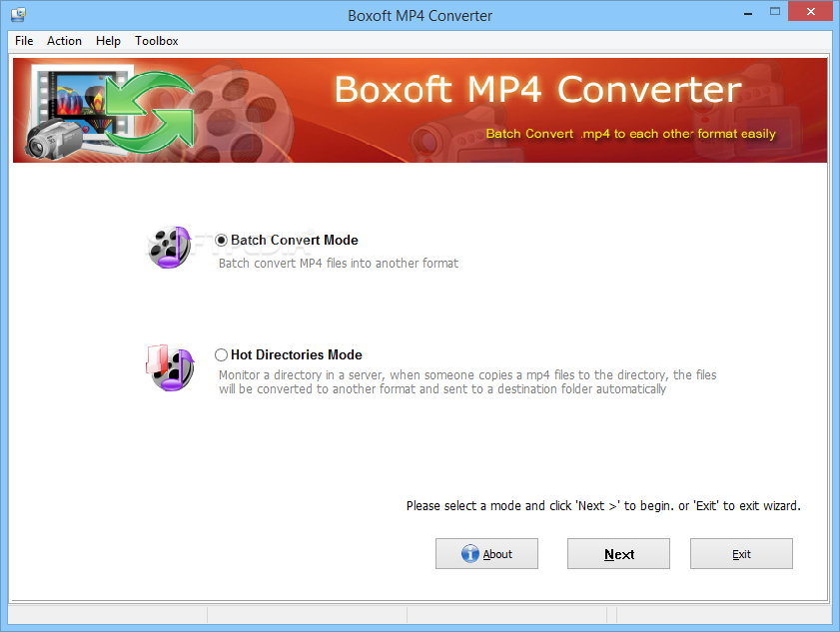
Task: Click the Hot Directories film reel icon
Action: (171, 367)
